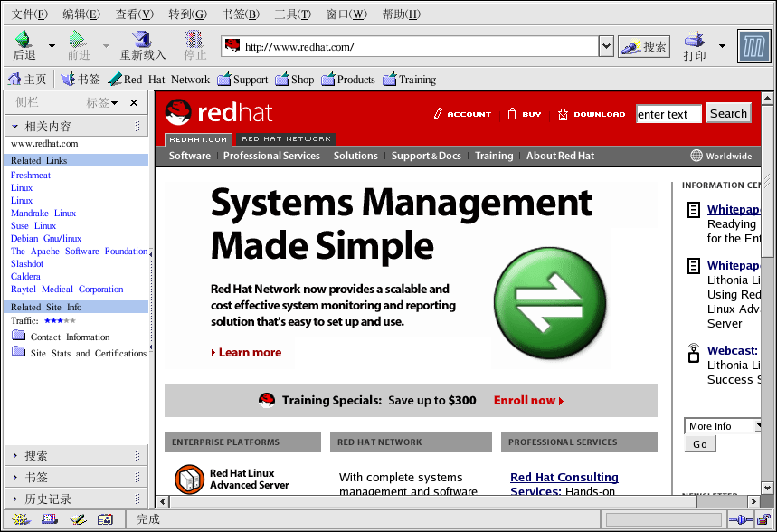Viewport: 777px width, 532px height.
Task: Click the Print (打印) icon
Action: (694, 40)
